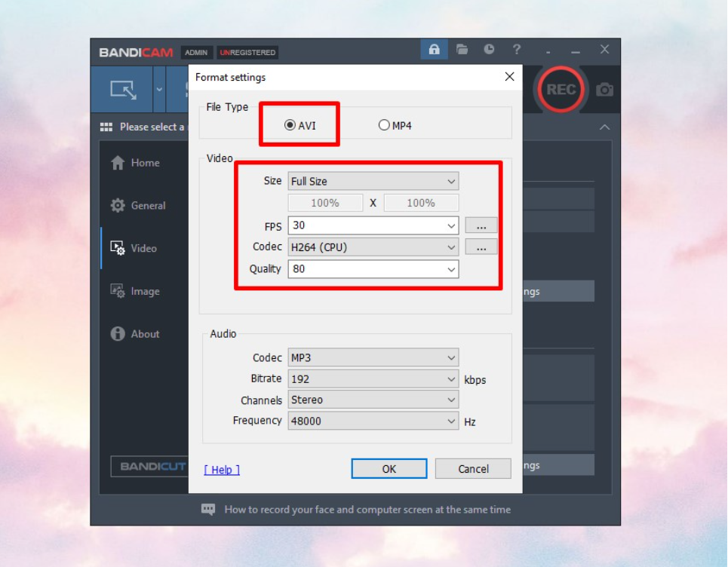728x567 pixels.
Task: Open the video Codec H264 dropdown
Action: 373,247
